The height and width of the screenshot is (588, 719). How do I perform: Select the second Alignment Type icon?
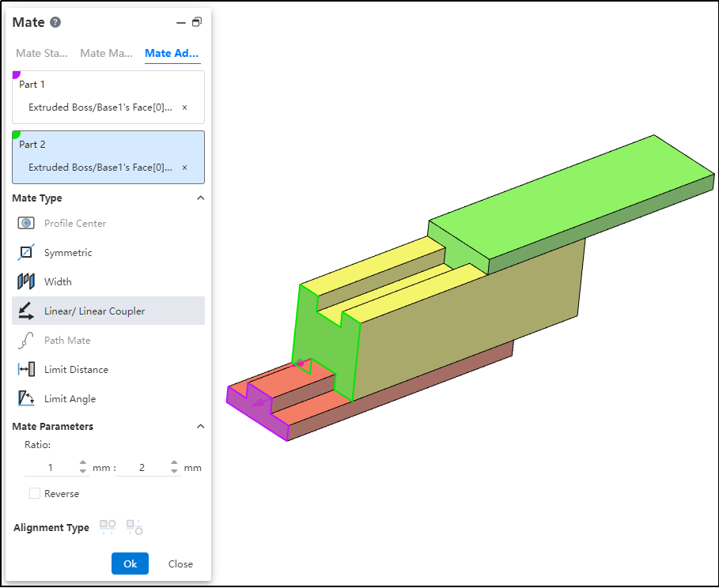click(x=134, y=527)
